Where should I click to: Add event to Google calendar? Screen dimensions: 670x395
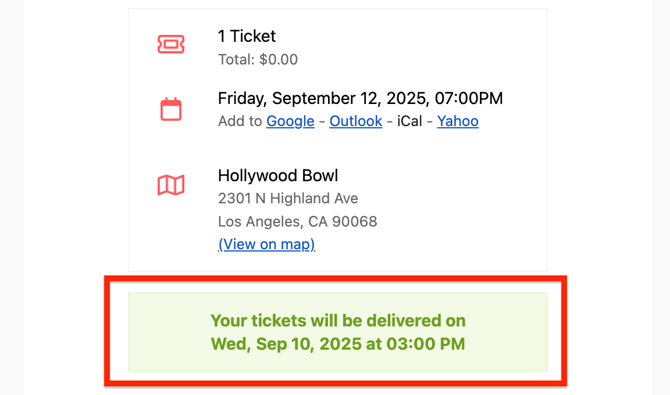[290, 121]
